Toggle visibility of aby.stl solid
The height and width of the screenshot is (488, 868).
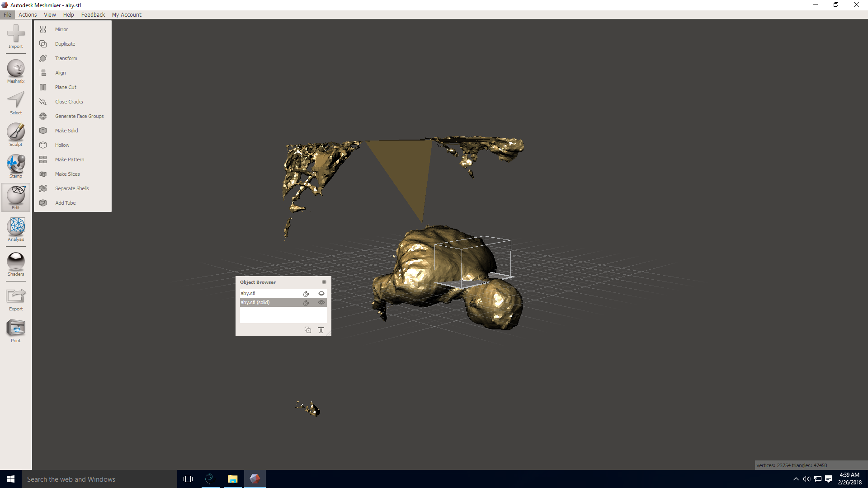coord(322,302)
